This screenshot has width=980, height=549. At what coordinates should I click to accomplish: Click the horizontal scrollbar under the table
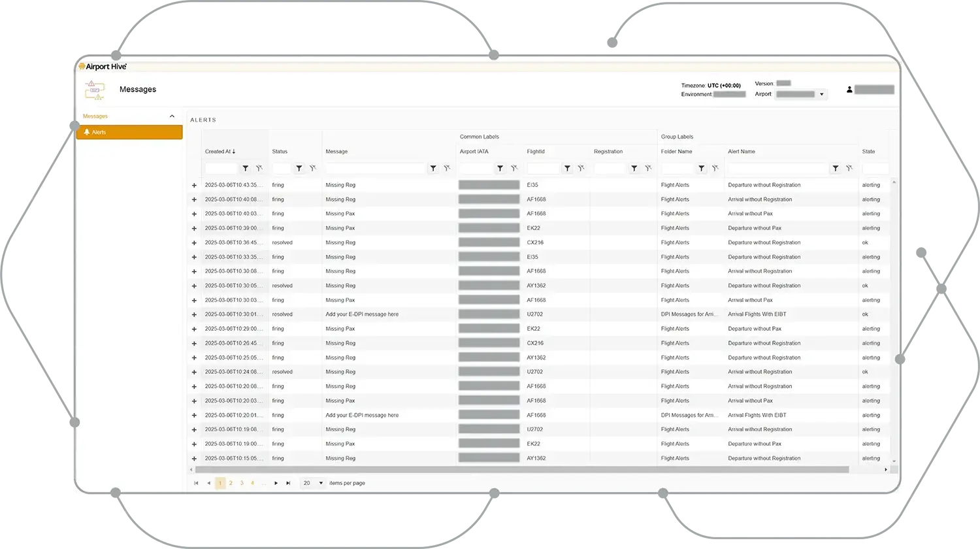pyautogui.click(x=521, y=469)
